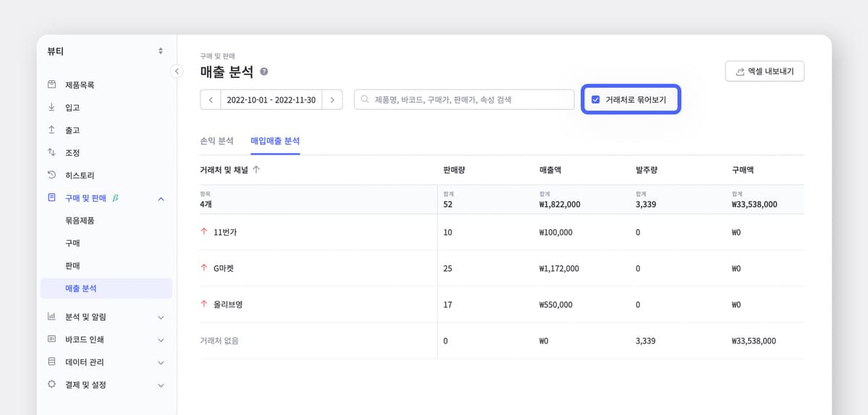The width and height of the screenshot is (868, 415).
Task: Click the 구매액 column header
Action: (x=743, y=170)
